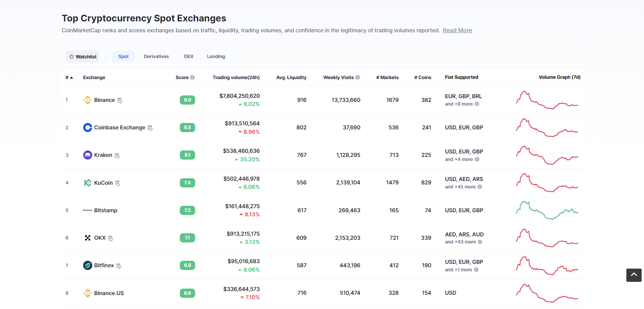Click info icon next to Bitfinex '+1 more'
The height and width of the screenshot is (309, 644).
476,270
